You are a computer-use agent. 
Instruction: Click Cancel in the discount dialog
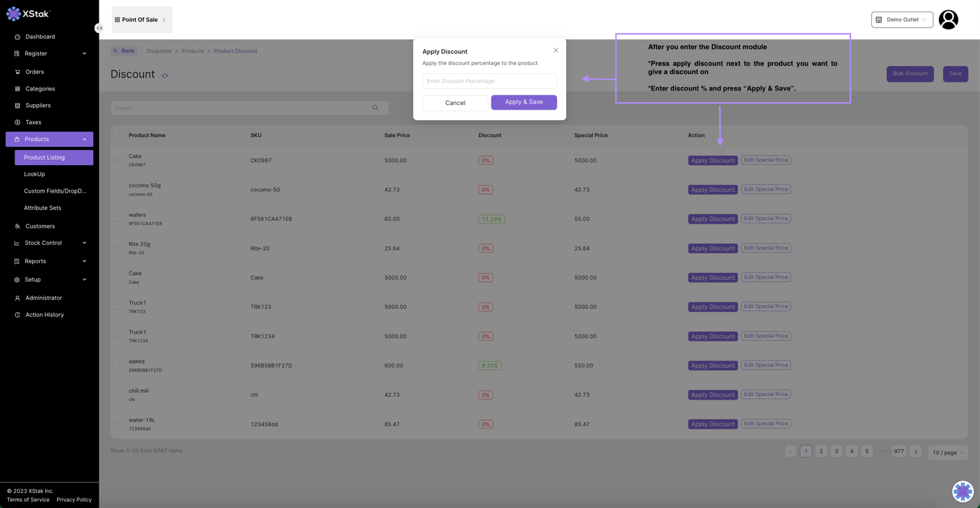[455, 103]
